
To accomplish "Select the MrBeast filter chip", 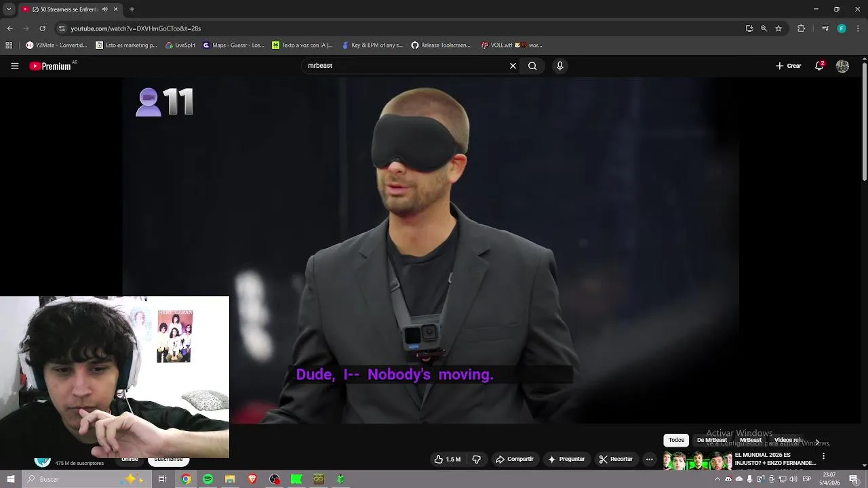I will 750,440.
